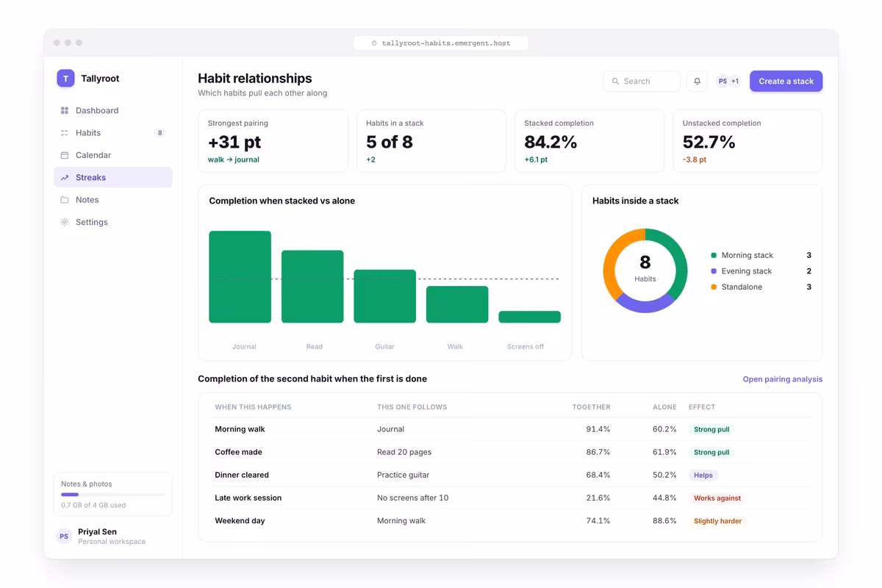Click the lock icon in address bar
This screenshot has width=882, height=588.
point(374,43)
